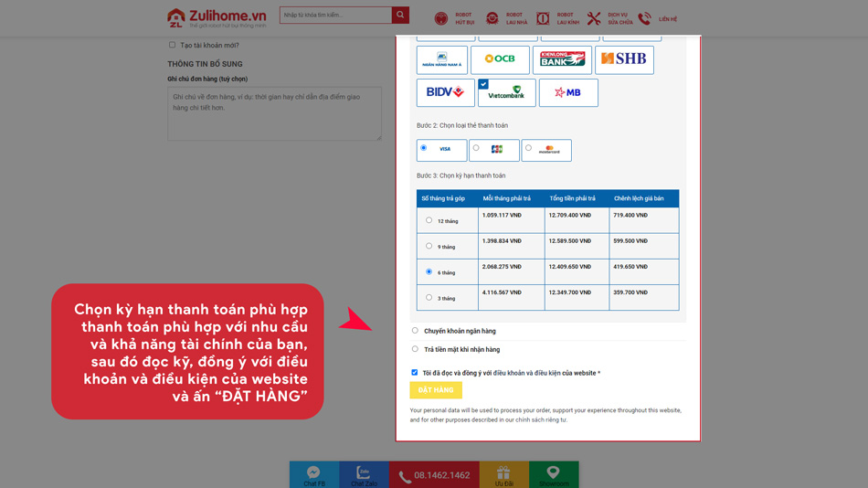
Task: Select the SHB bank logo
Action: tap(624, 59)
